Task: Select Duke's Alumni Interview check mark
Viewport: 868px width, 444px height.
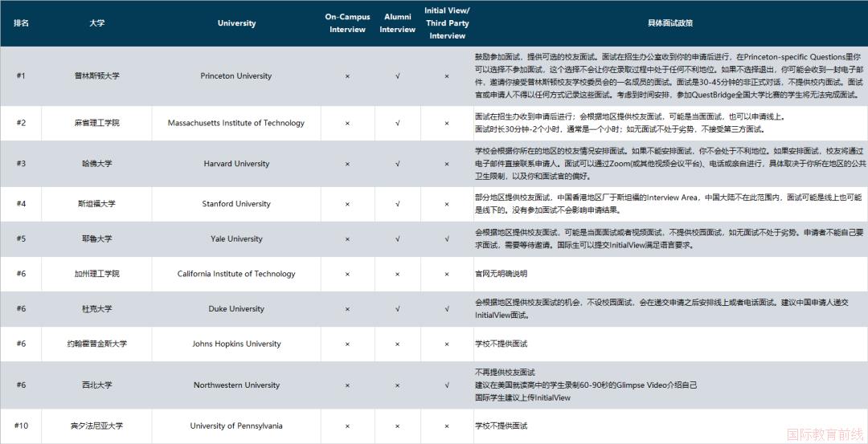Action: click(397, 309)
